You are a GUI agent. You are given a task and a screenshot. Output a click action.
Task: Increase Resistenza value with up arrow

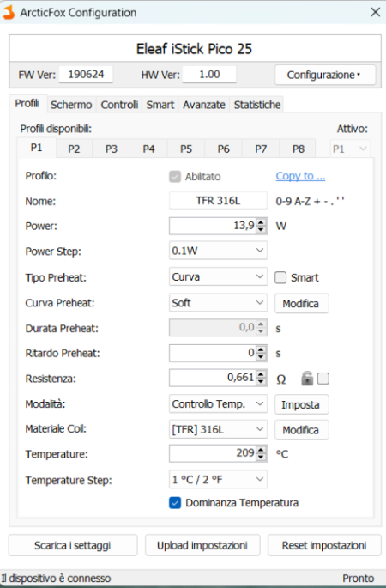tap(261, 374)
